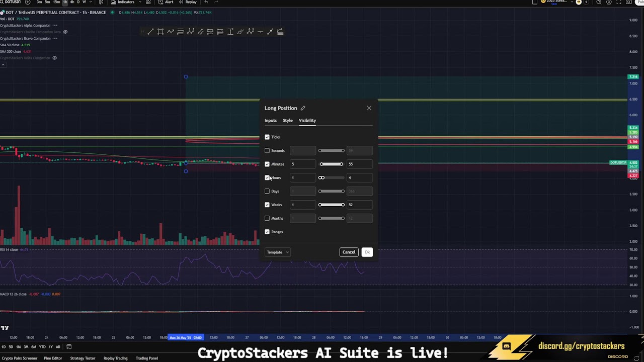Toggle the Hours visibility checkbox
The width and height of the screenshot is (644, 362).
pos(267,177)
